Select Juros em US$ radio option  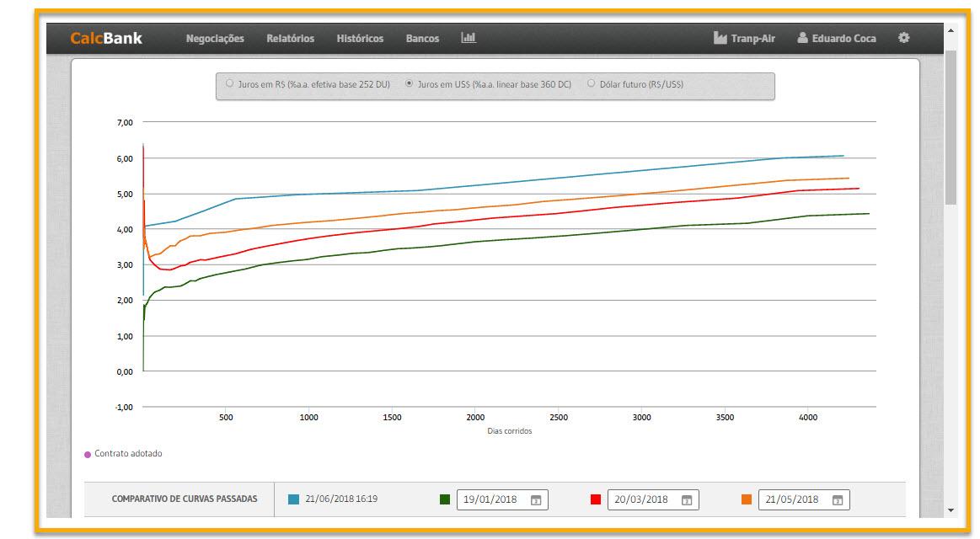(409, 83)
